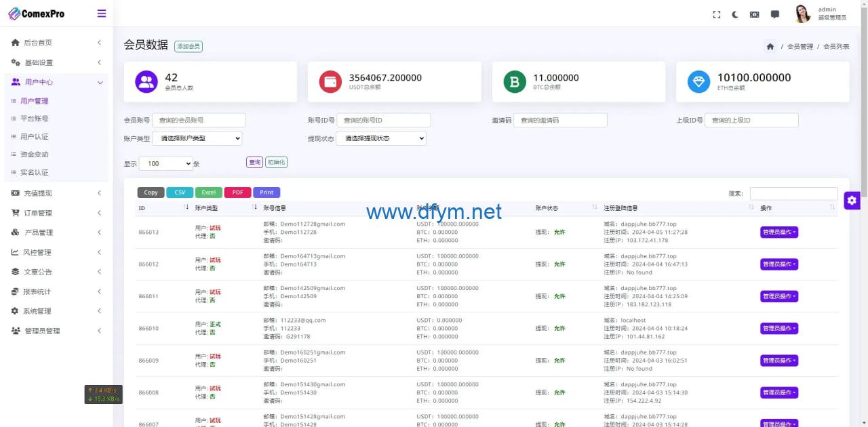868x427 pixels.
Task: Click the 充值提现 cash icon
Action: point(16,193)
